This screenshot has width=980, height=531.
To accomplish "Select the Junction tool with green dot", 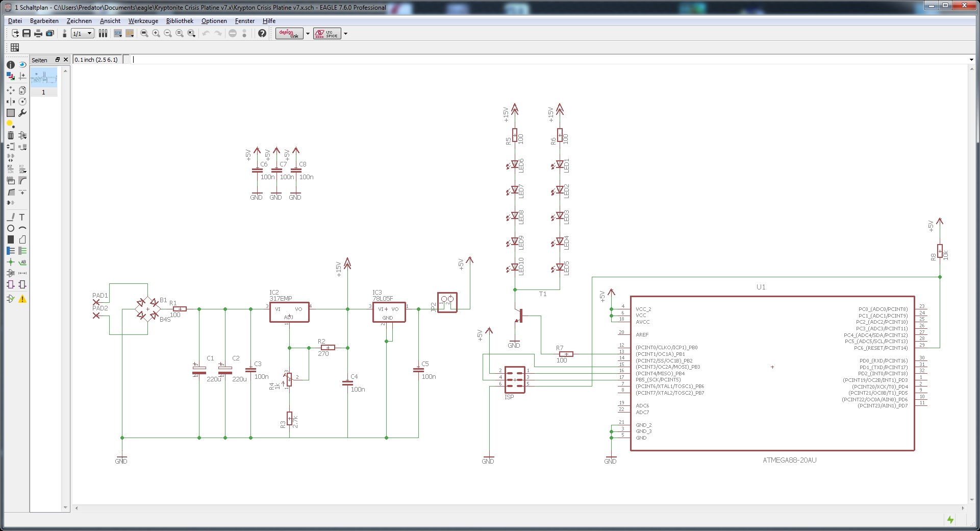I will pos(10,262).
